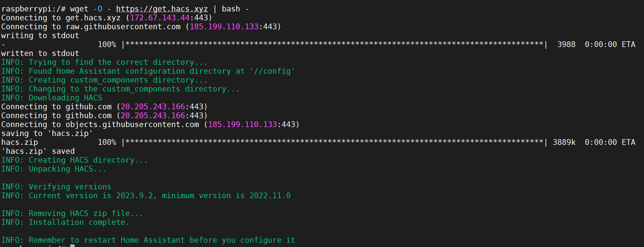Click the terminal cursor at the prompt
Viewport: 644px width, 247px height.
[x=72, y=246]
